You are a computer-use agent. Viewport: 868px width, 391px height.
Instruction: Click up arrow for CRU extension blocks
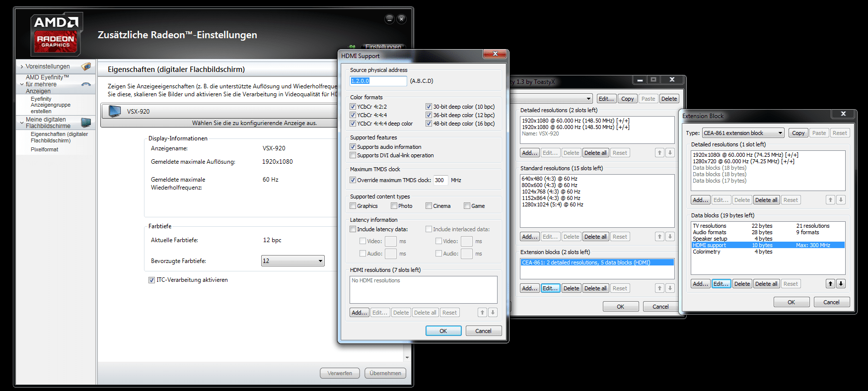click(x=659, y=288)
